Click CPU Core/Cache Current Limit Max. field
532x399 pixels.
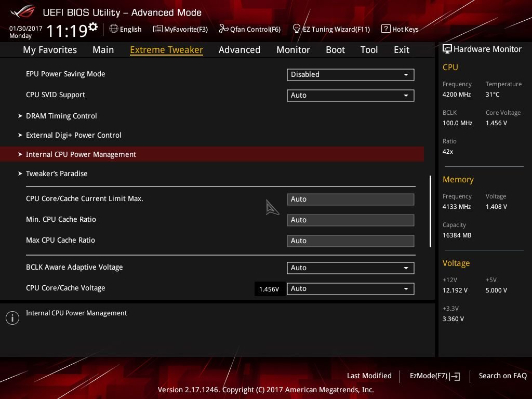point(351,199)
